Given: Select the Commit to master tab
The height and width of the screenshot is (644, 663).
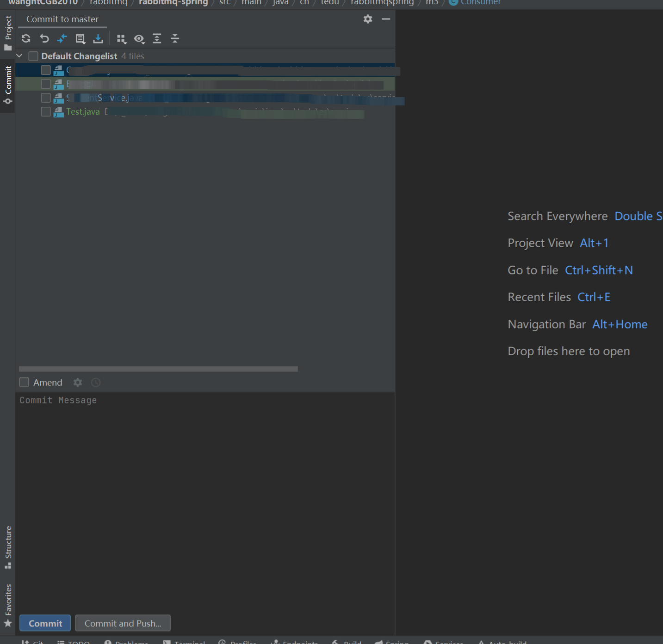Looking at the screenshot, I should click(62, 19).
